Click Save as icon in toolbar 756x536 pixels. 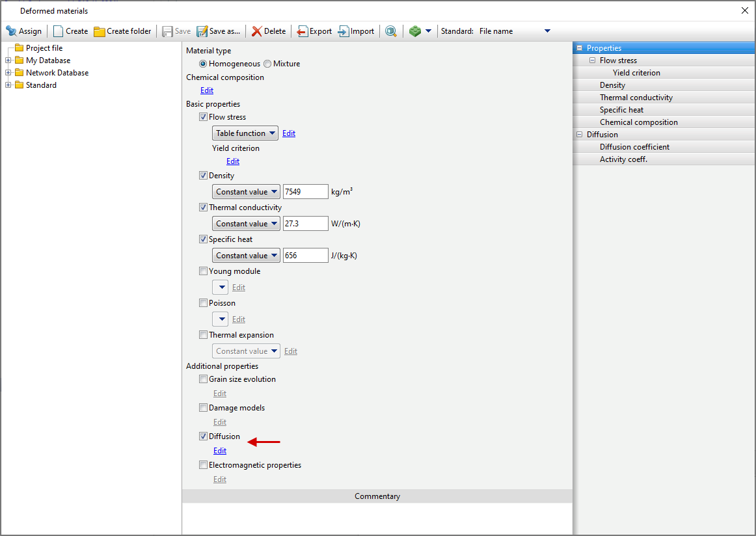[x=202, y=31]
